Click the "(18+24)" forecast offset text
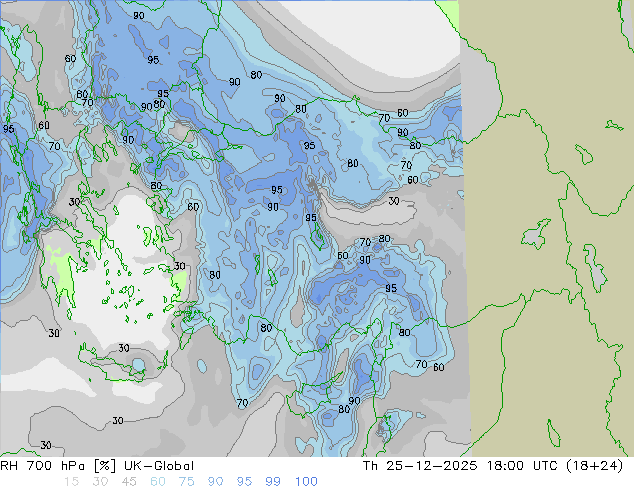 pos(595,466)
